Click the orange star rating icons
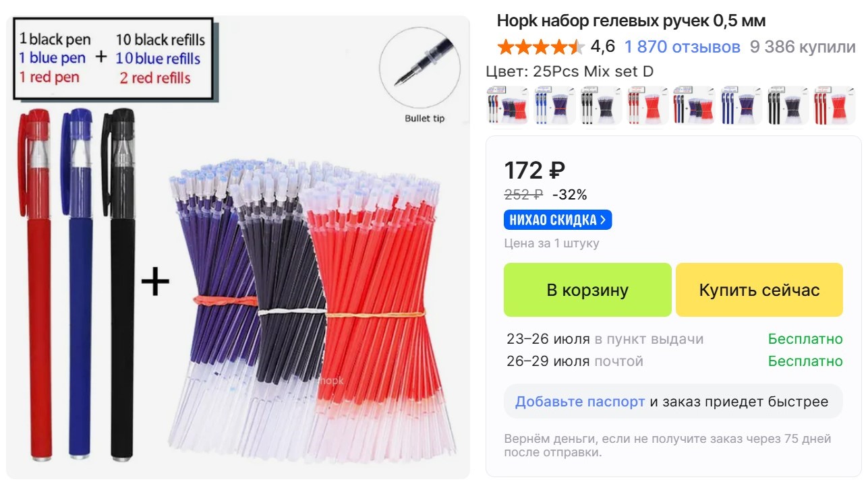Image resolution: width=868 pixels, height=490 pixels. click(541, 47)
